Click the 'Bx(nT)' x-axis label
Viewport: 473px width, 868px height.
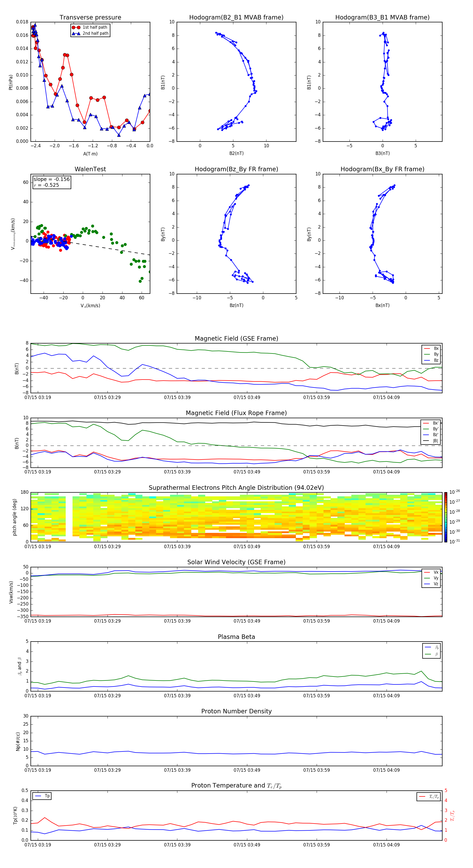click(x=382, y=305)
